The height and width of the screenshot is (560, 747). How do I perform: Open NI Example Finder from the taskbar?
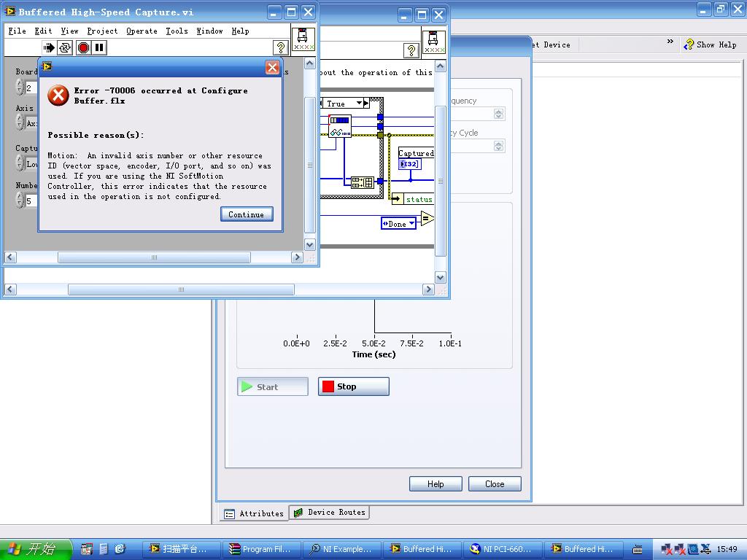pos(341,549)
